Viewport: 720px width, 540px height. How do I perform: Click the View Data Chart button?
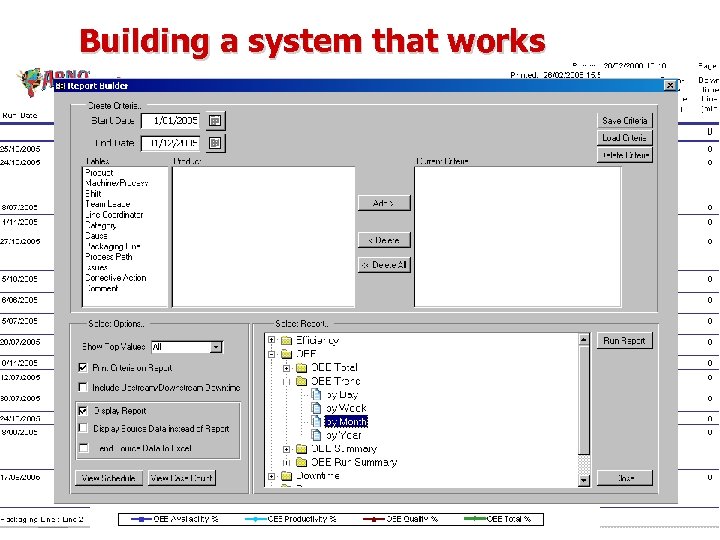[182, 478]
